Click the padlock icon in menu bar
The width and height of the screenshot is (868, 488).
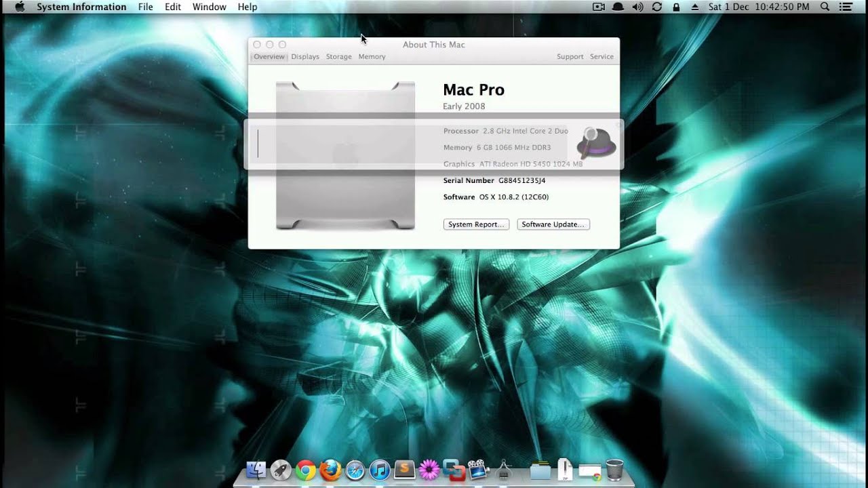click(676, 7)
